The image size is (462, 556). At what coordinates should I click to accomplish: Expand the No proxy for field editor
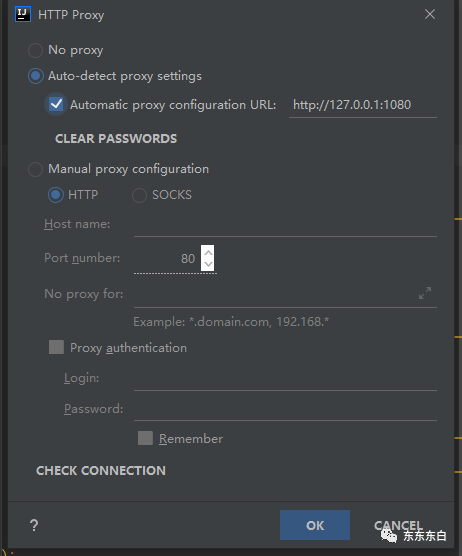tap(425, 293)
